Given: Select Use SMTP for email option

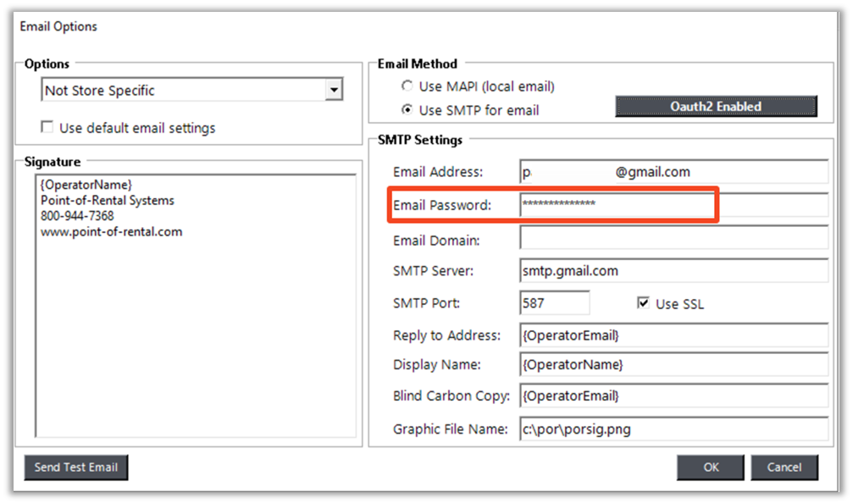Looking at the screenshot, I should click(x=407, y=110).
